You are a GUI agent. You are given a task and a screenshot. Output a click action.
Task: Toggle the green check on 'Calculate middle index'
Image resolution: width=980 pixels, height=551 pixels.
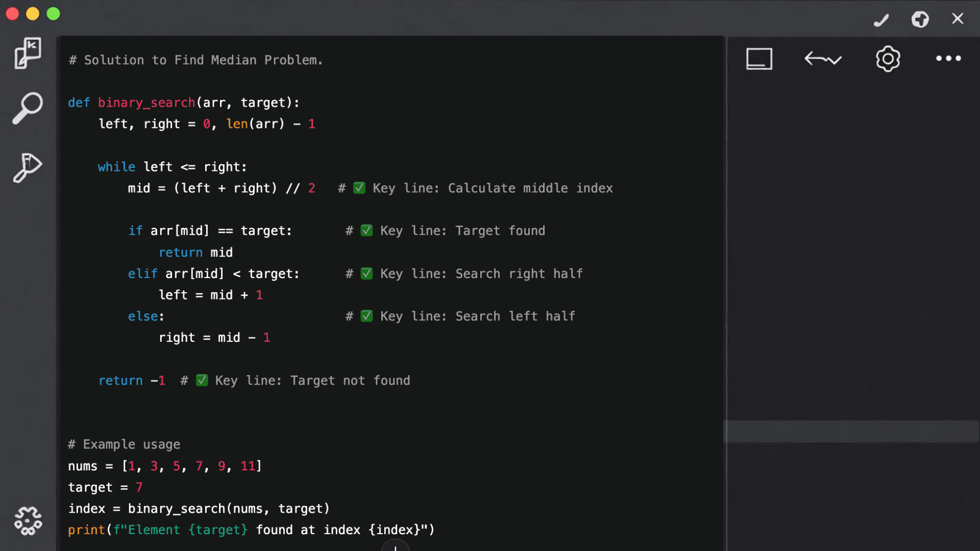click(360, 188)
